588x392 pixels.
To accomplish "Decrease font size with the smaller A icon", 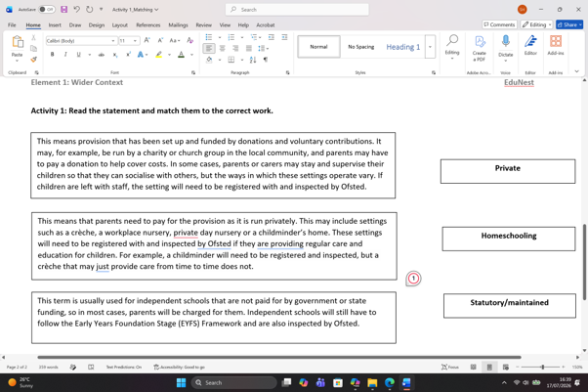I will (x=160, y=40).
